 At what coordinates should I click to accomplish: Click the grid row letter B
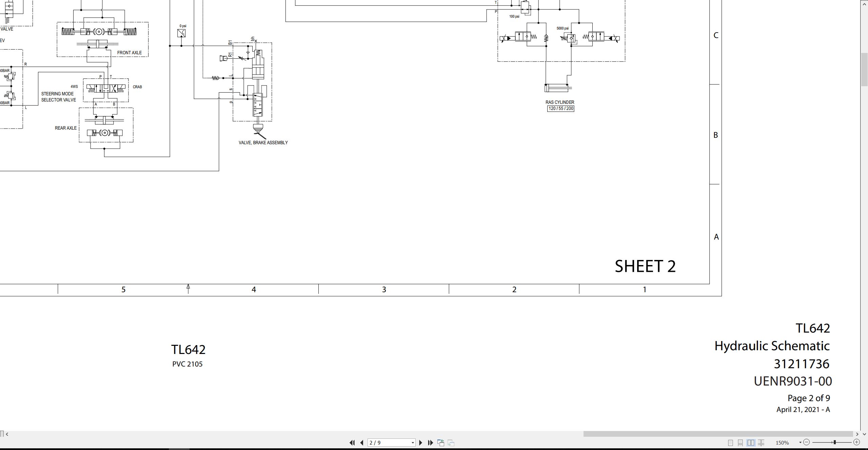tap(716, 135)
